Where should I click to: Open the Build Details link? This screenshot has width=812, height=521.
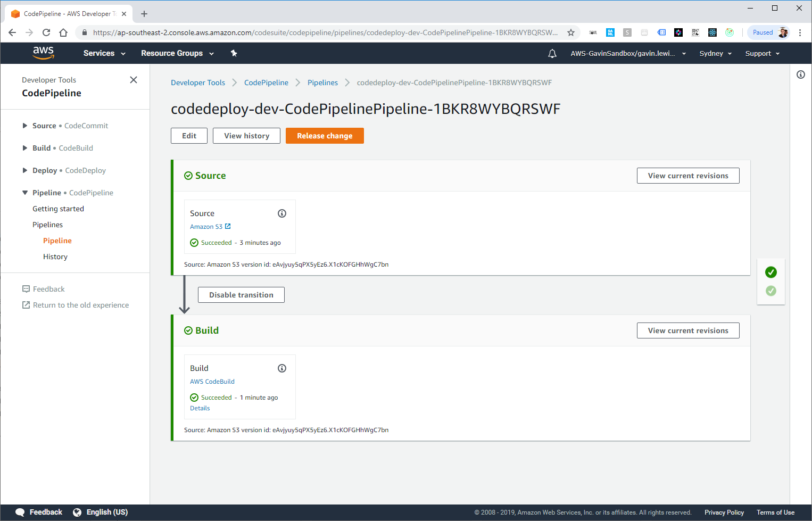tap(200, 408)
